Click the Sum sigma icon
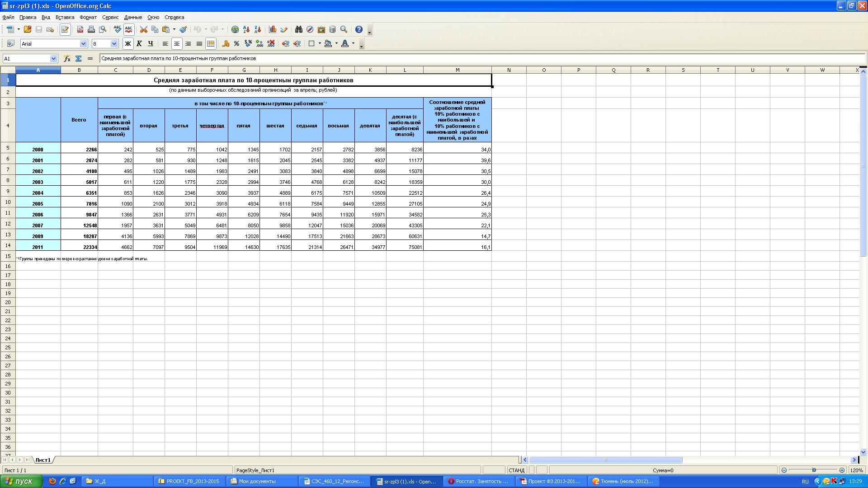This screenshot has height=488, width=868. point(78,58)
